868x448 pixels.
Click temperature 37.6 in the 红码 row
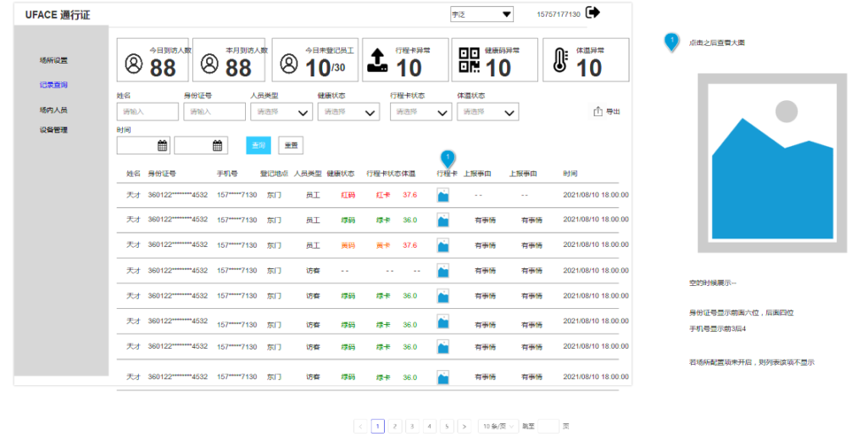pyautogui.click(x=409, y=195)
